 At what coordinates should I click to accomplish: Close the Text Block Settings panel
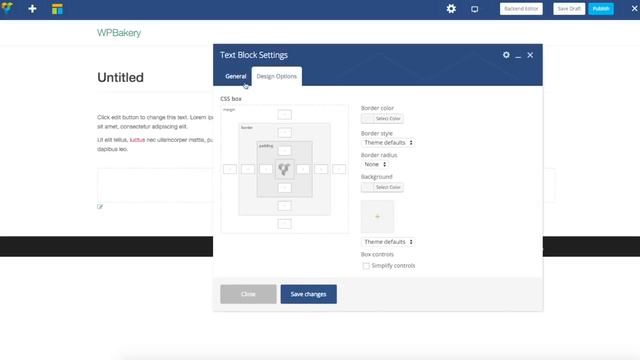[530, 55]
